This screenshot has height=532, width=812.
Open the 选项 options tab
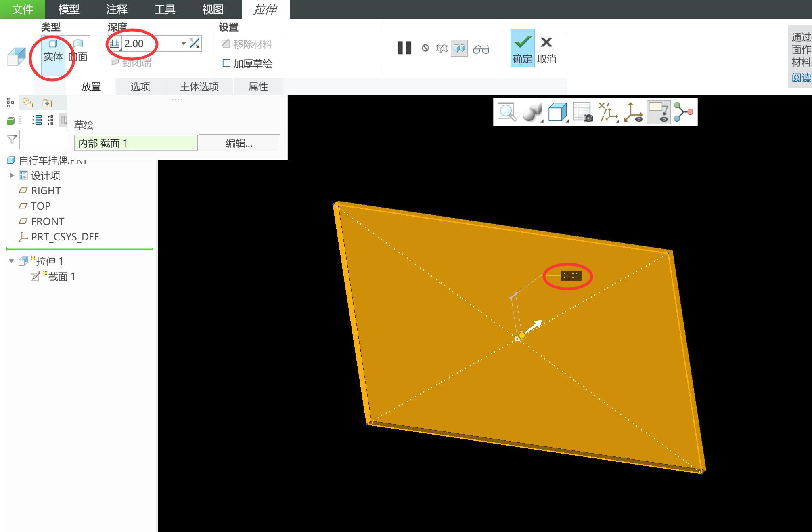point(140,86)
